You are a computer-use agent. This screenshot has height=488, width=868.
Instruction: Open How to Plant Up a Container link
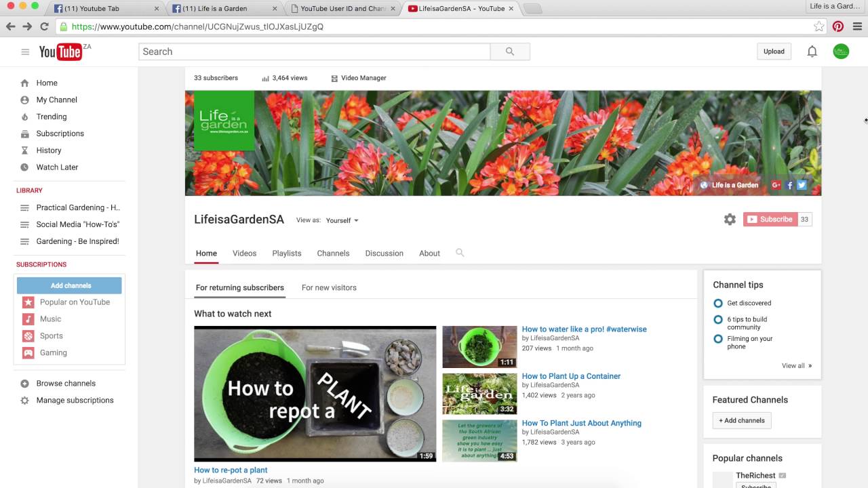(571, 376)
